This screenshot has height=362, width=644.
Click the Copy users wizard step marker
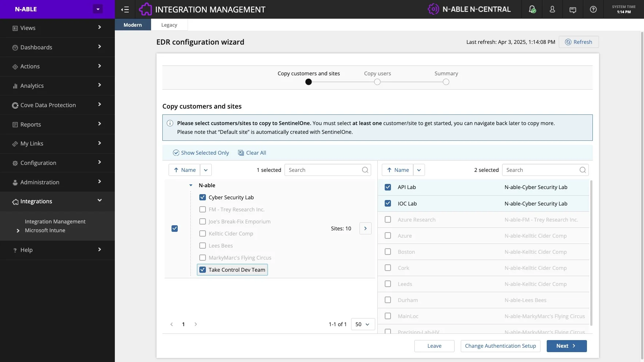[x=377, y=82]
